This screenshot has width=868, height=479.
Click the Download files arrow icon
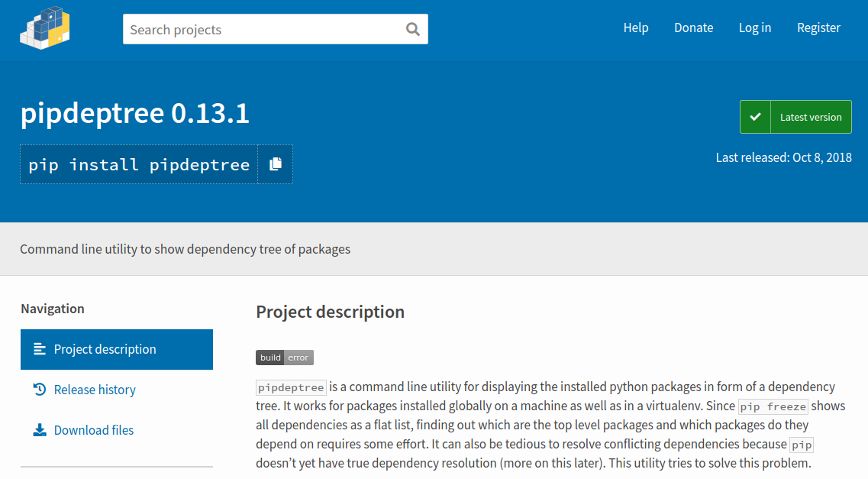tap(40, 430)
